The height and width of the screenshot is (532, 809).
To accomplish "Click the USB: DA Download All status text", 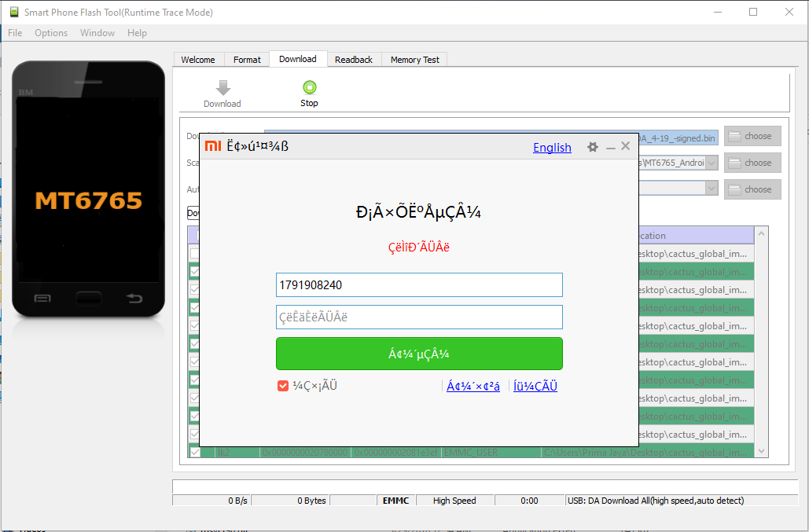I will 656,501.
